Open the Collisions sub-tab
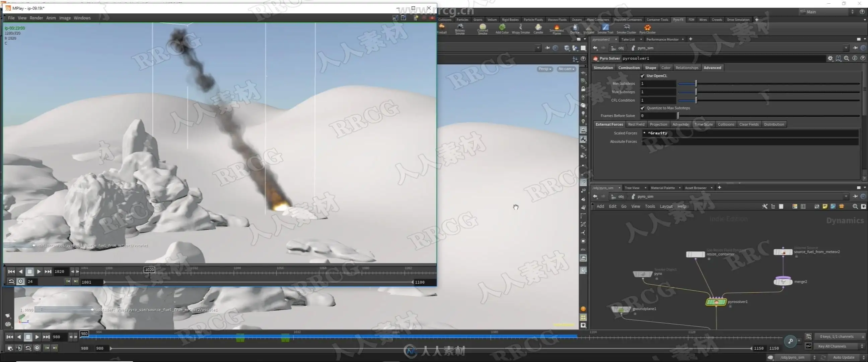The image size is (868, 362). pyautogui.click(x=726, y=124)
